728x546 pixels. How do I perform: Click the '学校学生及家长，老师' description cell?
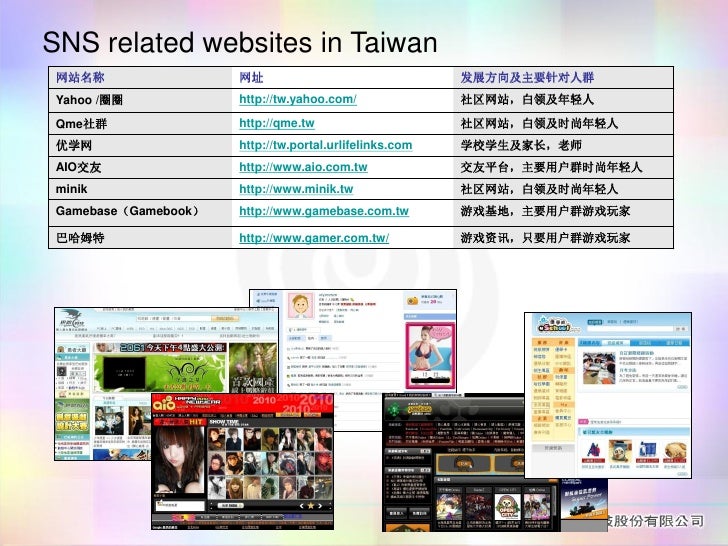point(563,145)
